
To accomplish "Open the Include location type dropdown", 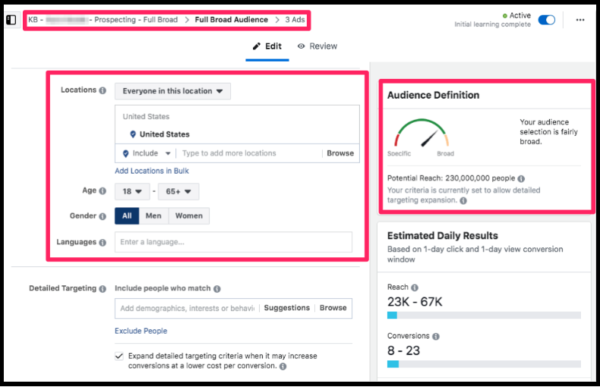I will coord(147,153).
